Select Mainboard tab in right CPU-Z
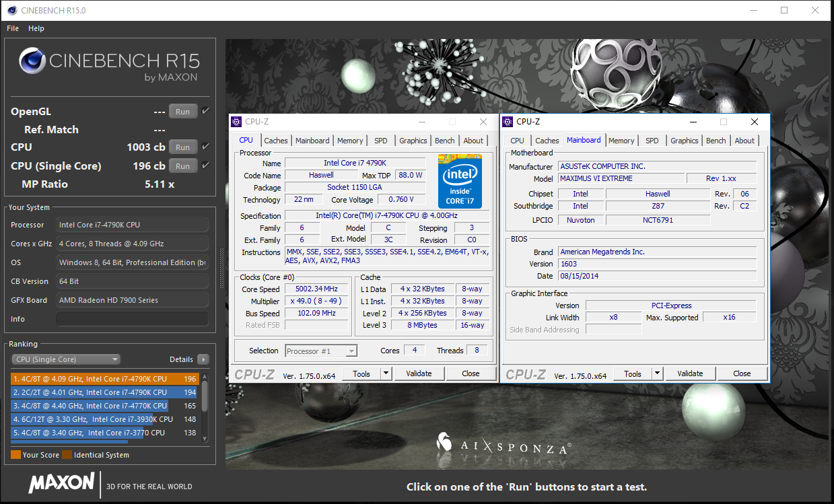This screenshot has width=834, height=504. [x=584, y=140]
